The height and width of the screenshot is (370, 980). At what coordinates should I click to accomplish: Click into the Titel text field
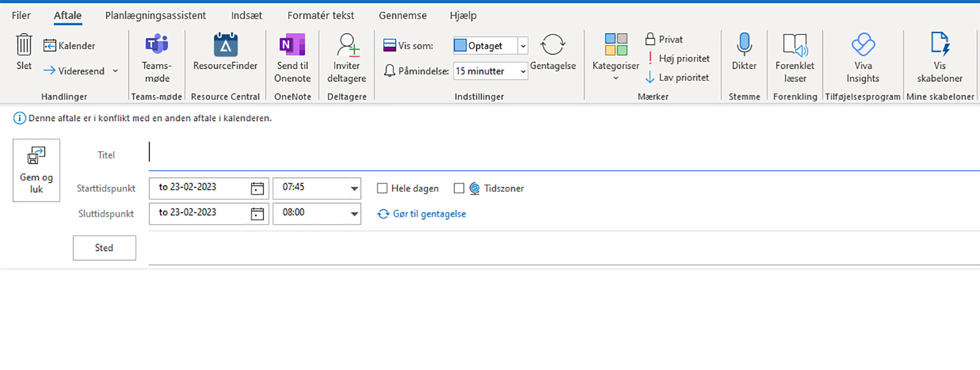561,155
